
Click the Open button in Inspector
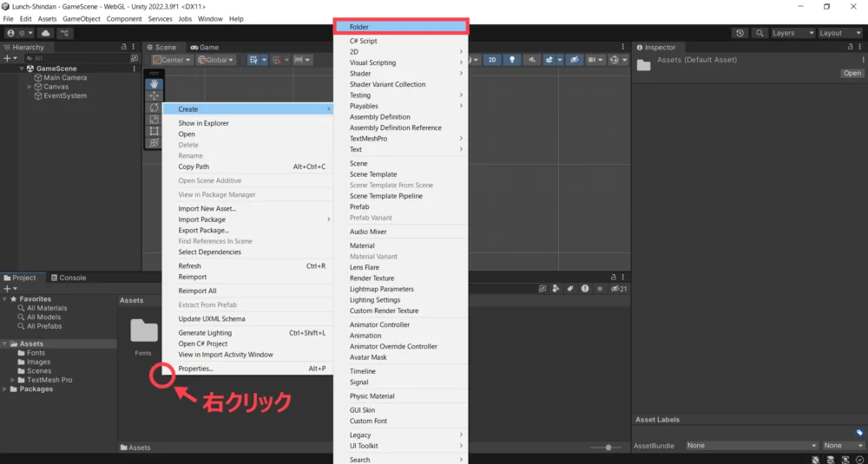click(852, 73)
